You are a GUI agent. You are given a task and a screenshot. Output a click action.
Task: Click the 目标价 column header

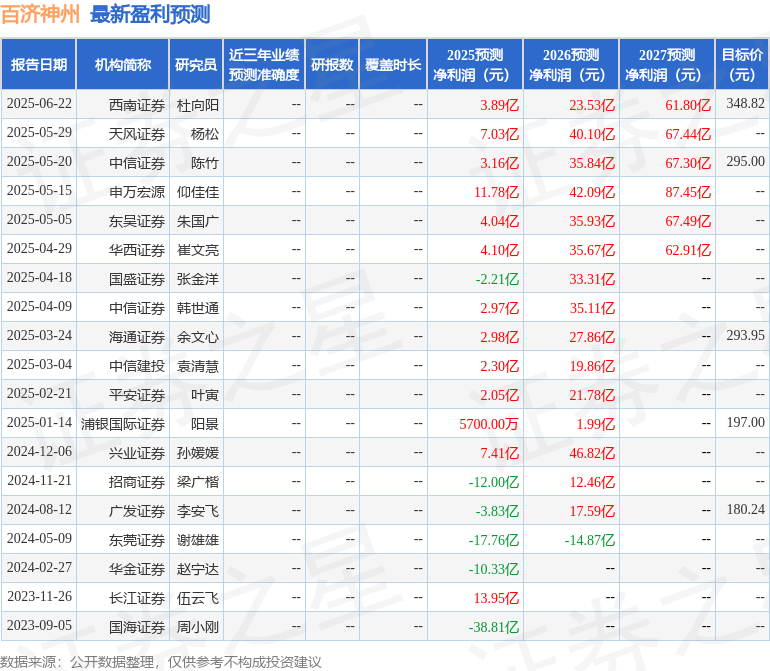pos(742,64)
